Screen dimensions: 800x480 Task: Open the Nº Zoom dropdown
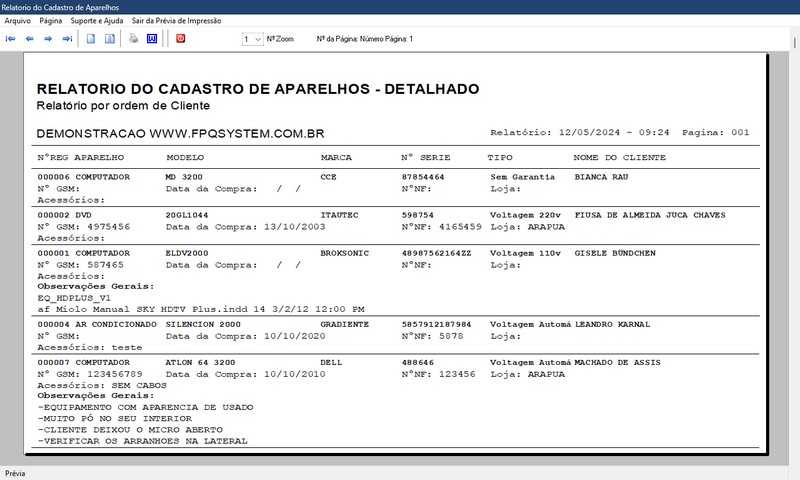pyautogui.click(x=251, y=39)
